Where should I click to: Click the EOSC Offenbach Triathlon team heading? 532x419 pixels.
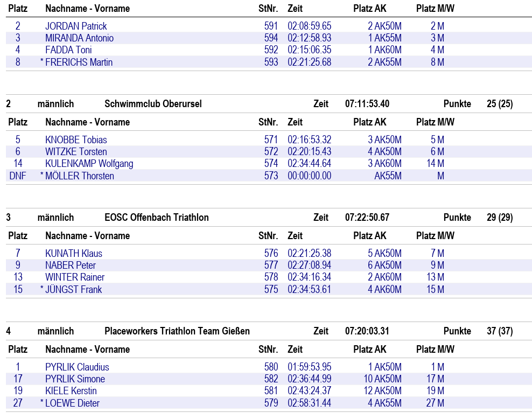156,218
